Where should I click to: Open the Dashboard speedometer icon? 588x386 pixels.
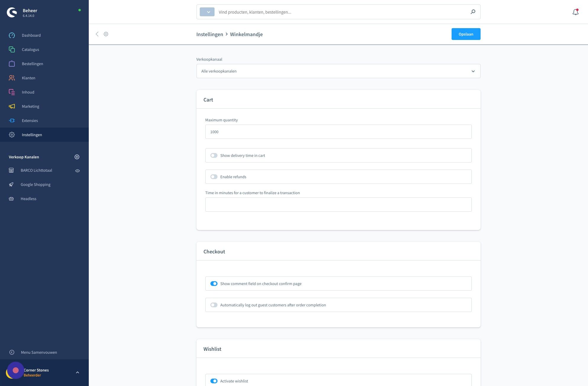pos(12,35)
